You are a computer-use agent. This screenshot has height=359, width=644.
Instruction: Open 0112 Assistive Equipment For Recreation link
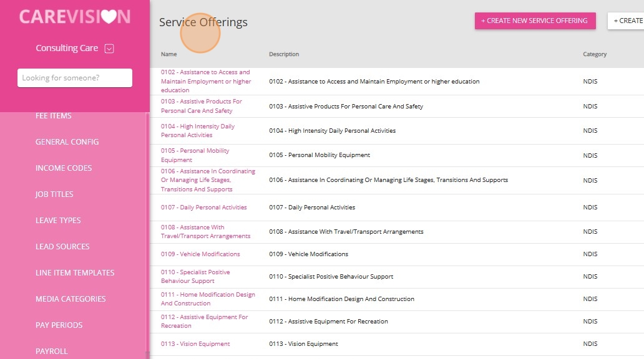coord(204,321)
